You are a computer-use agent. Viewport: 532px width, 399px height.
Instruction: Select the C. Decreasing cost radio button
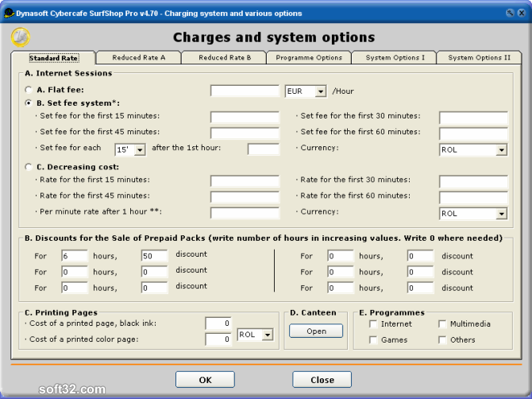click(29, 167)
